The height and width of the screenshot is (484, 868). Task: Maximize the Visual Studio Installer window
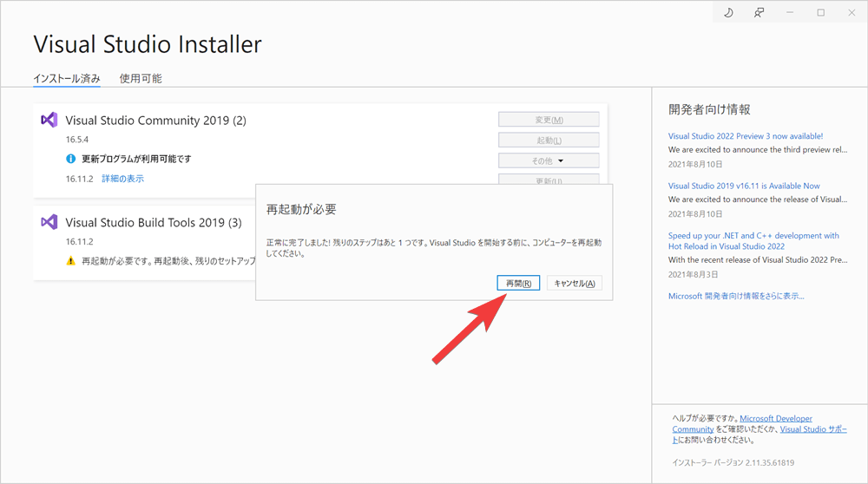(821, 13)
